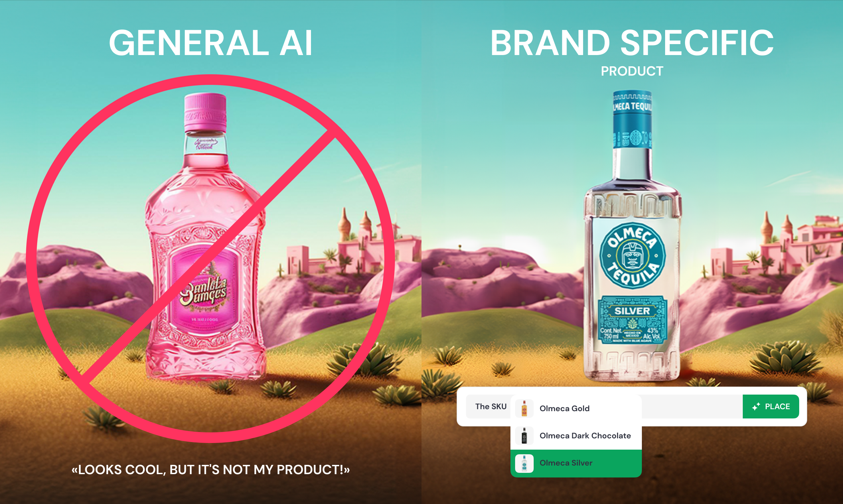Click the pink bottle's screw cap
Viewport: 843px width, 504px height.
[205, 112]
